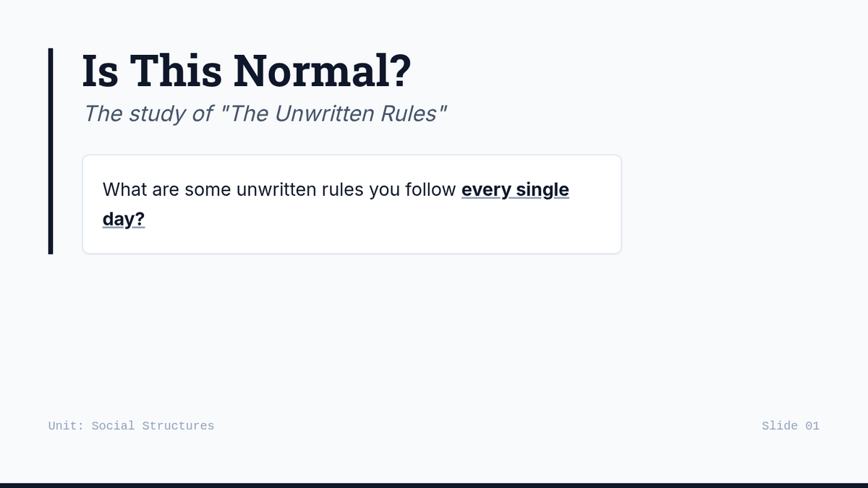The image size is (868, 488).
Task: Select the "Unit: Social Structures" footer label
Action: coord(131,426)
